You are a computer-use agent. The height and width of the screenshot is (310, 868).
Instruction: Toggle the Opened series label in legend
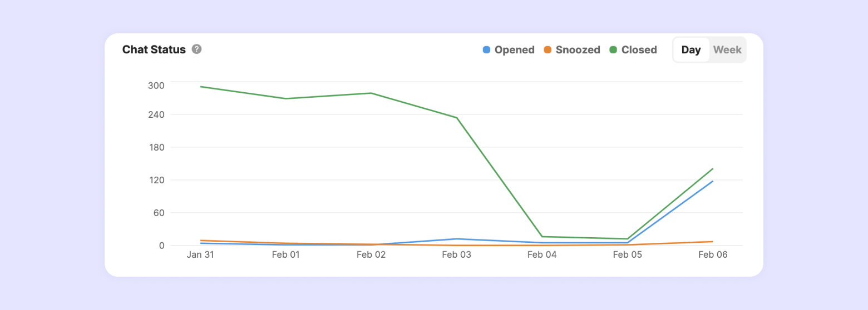(x=514, y=50)
